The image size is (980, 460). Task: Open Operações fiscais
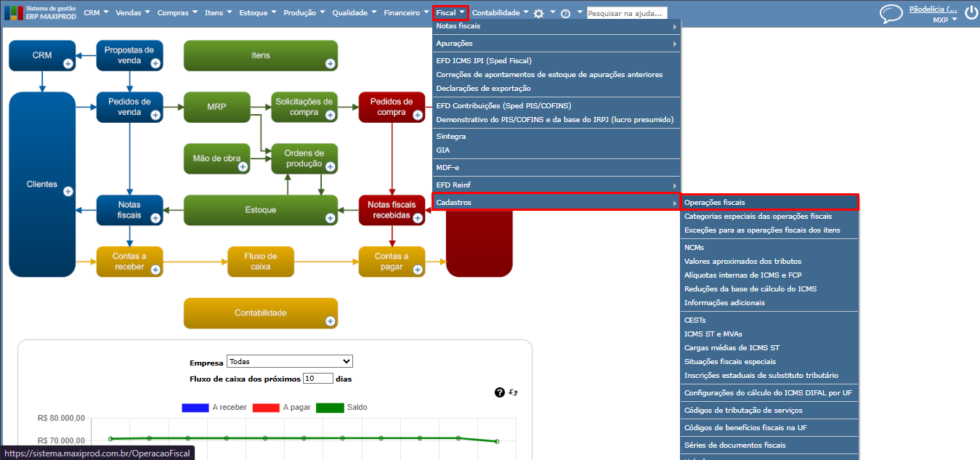tap(769, 202)
